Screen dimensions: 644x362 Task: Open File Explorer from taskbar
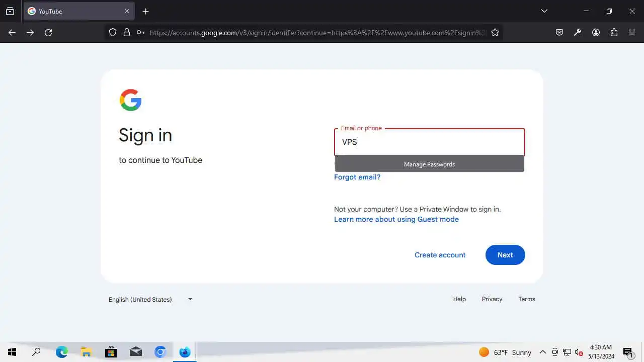point(86,352)
